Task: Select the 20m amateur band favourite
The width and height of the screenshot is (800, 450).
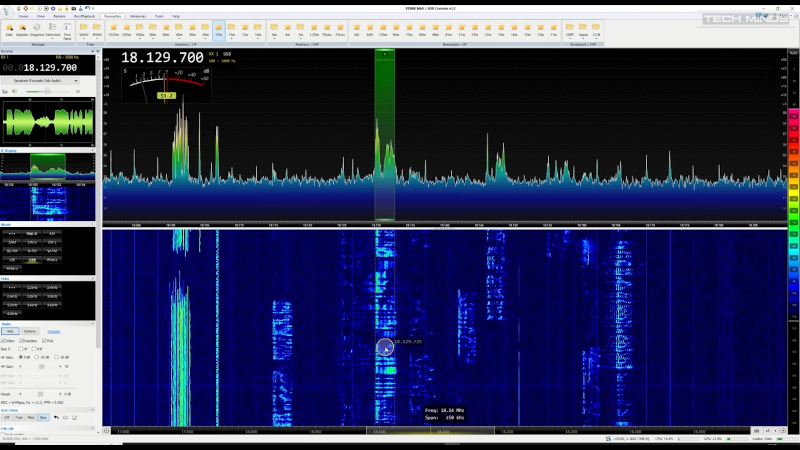Action: [x=205, y=29]
